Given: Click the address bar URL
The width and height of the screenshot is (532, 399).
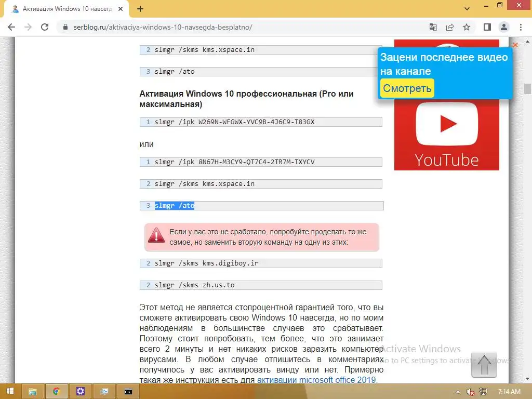Looking at the screenshot, I should (163, 27).
